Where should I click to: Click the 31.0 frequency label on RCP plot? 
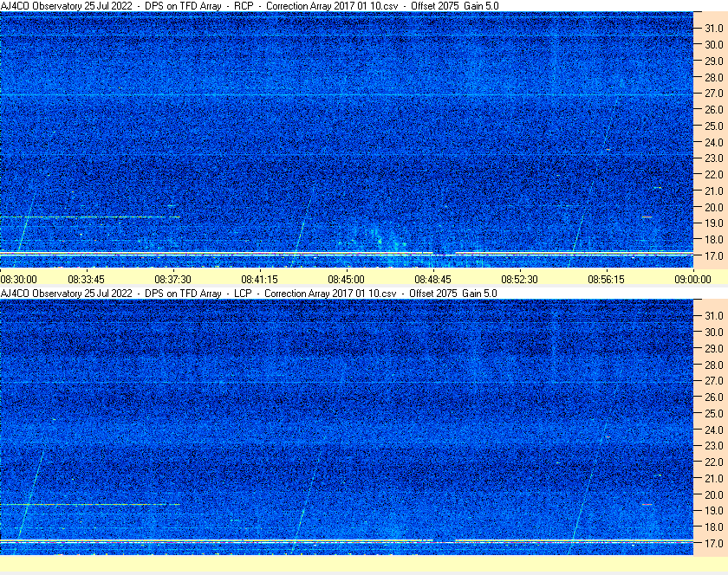point(714,29)
